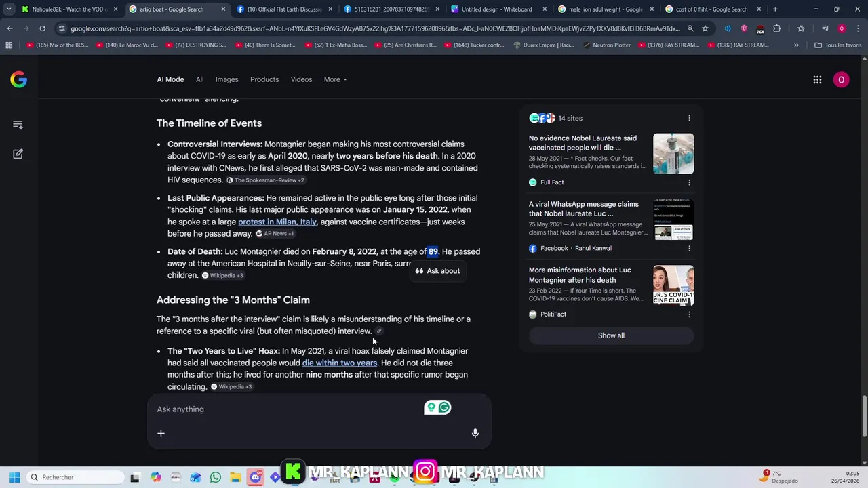Switch to the Untitled design Whiteboard tab

[498, 9]
